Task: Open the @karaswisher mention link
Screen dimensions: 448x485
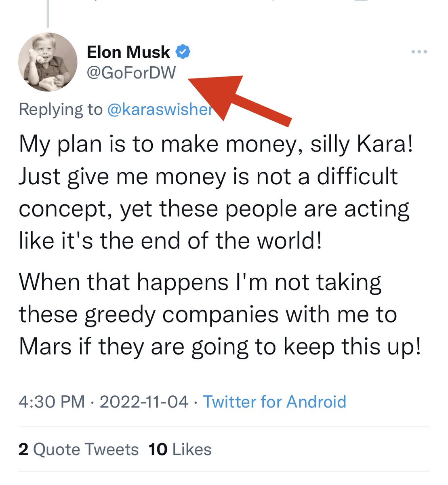Action: (160, 110)
